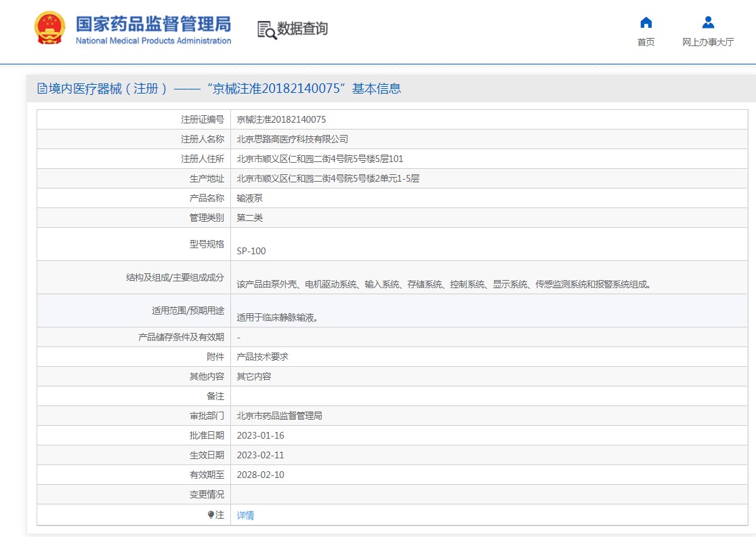Click the 网上办事大厅 label
Screen dimensions: 756x537
(708, 42)
